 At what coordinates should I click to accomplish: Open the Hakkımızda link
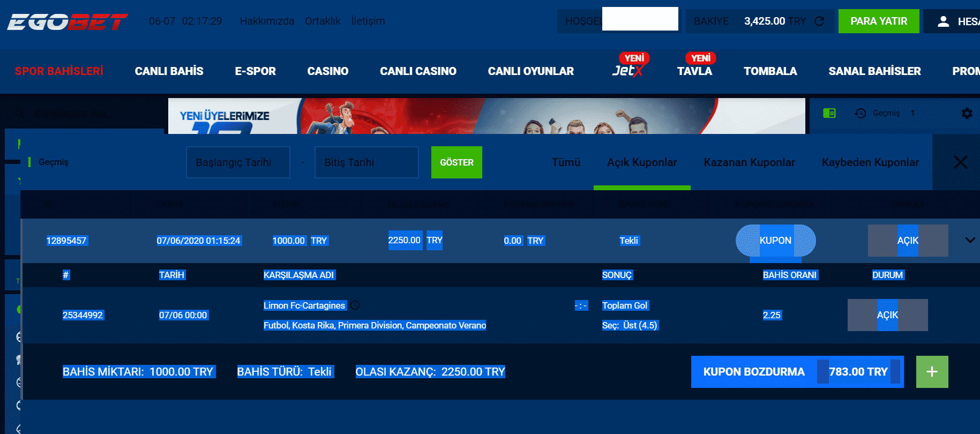tap(267, 21)
